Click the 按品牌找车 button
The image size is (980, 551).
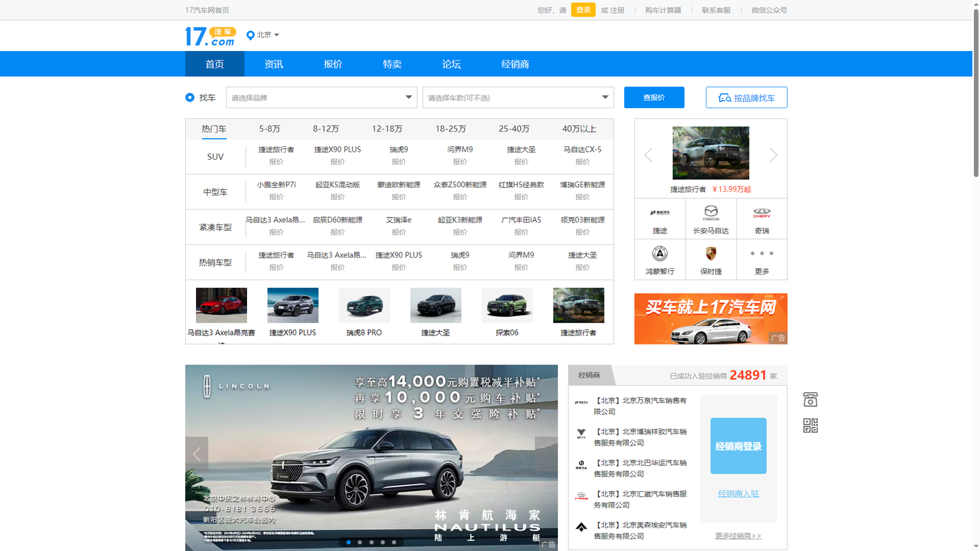[747, 97]
